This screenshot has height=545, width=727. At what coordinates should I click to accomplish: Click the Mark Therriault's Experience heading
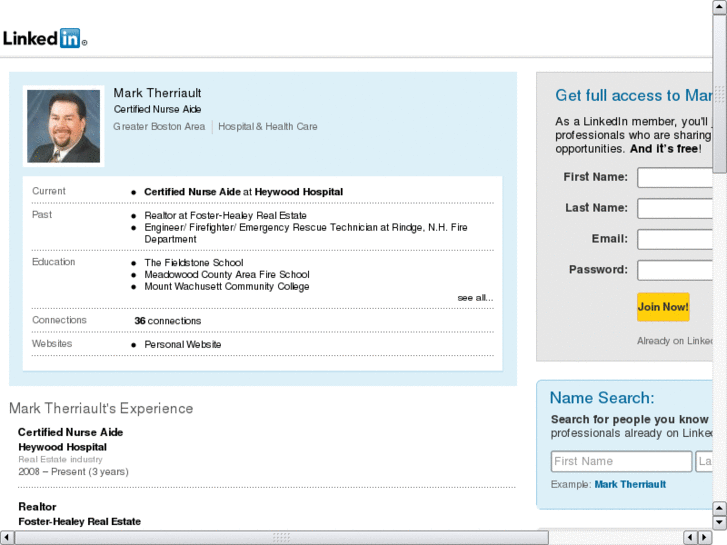[x=101, y=409]
